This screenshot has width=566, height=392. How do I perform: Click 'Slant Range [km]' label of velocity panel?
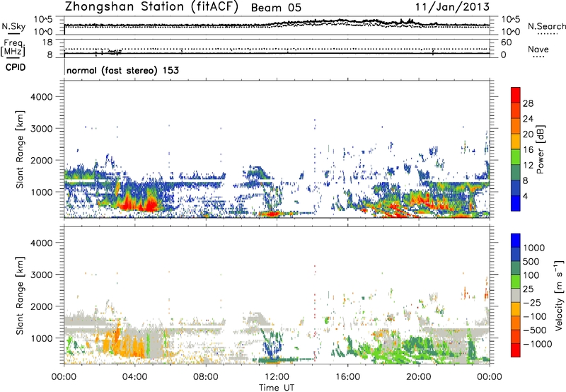pos(20,296)
